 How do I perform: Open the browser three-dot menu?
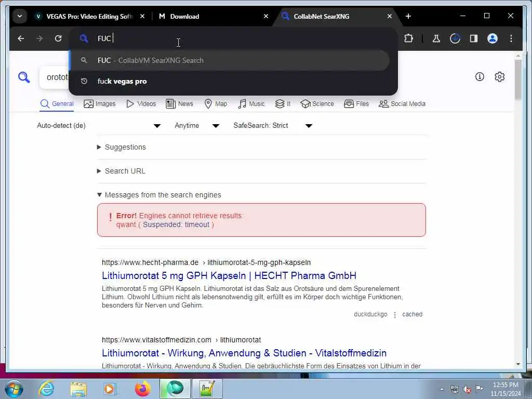(511, 38)
